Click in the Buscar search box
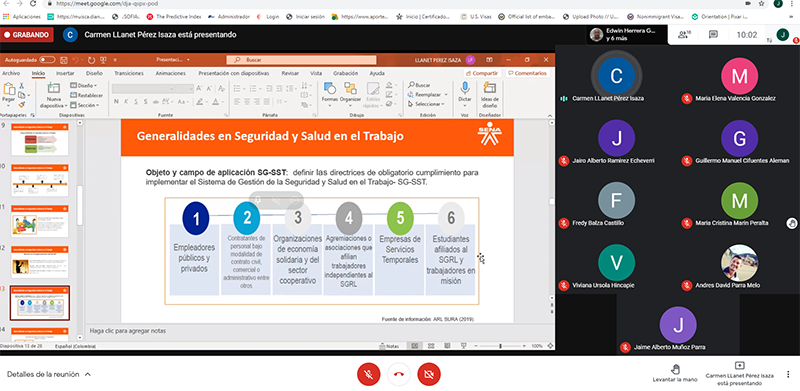 coord(302,60)
